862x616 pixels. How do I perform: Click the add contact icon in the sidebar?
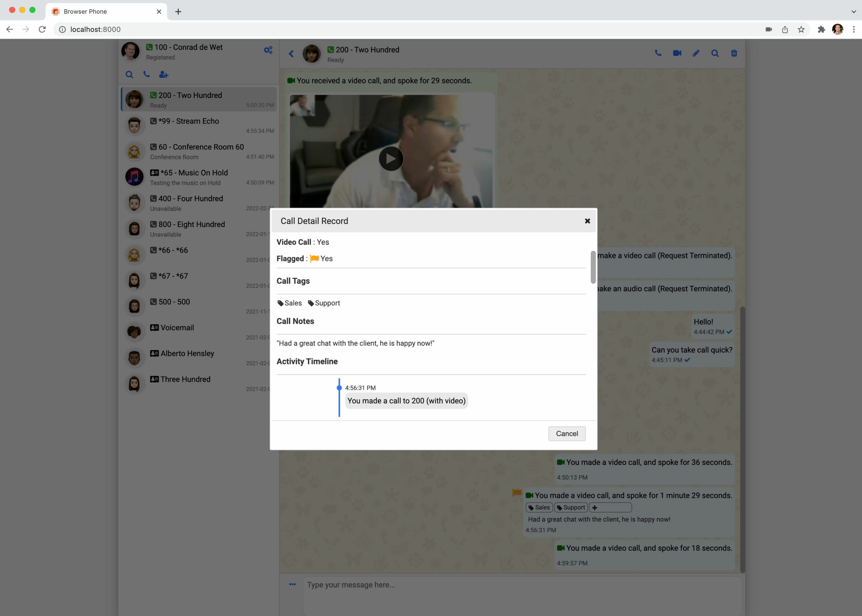click(164, 74)
